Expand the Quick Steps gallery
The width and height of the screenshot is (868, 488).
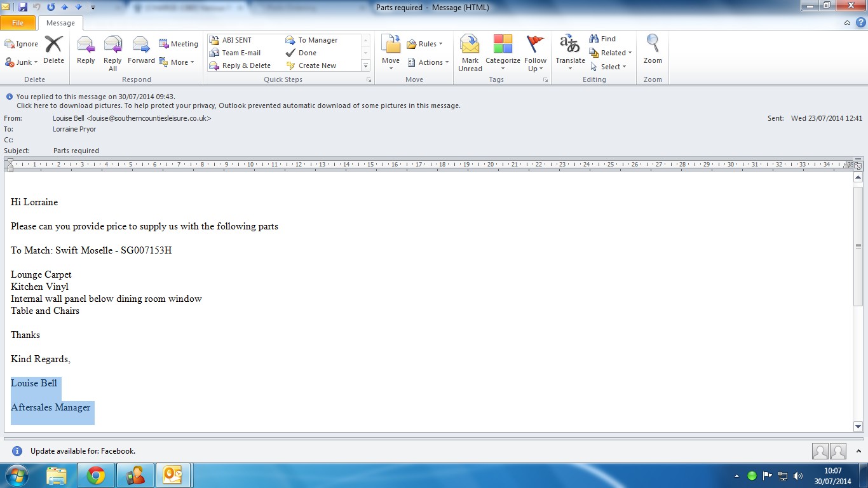click(x=366, y=65)
